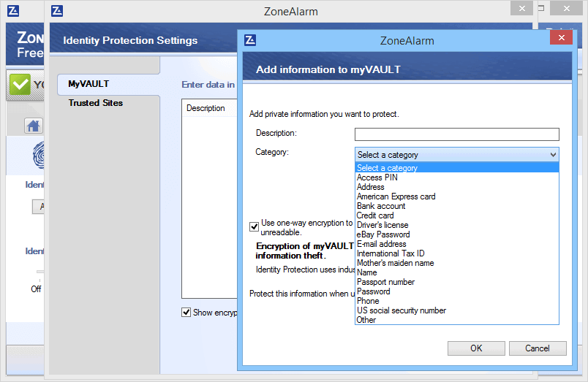Click ZoneAlarm logo icon in Identity Protection Settings window
Image resolution: width=588 pixels, height=382 pixels.
[x=57, y=11]
